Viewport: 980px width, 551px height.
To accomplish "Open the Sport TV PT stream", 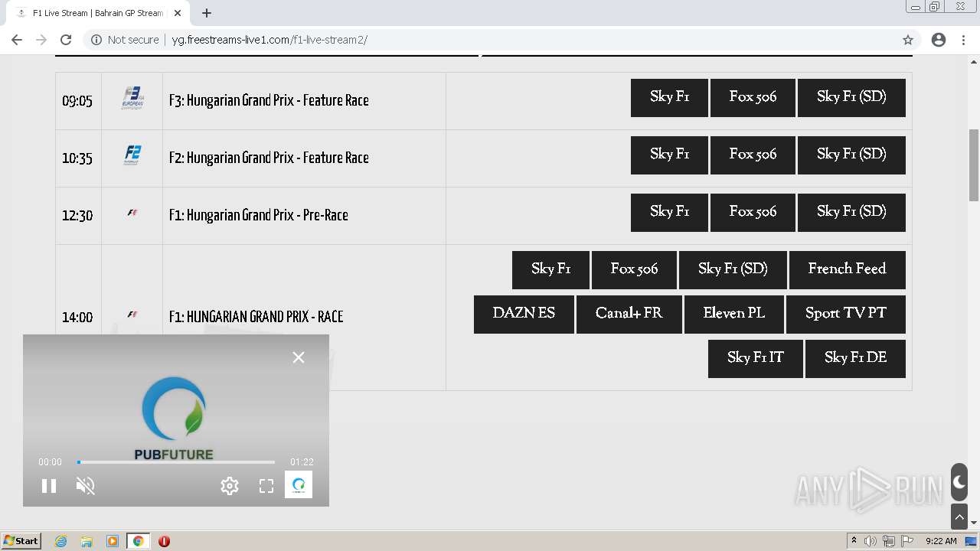I will 846,315.
